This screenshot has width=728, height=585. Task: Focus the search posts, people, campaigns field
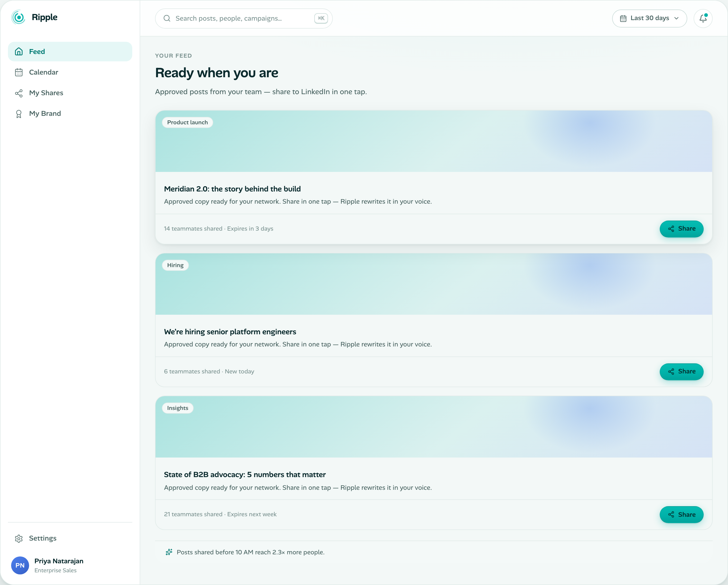point(244,18)
